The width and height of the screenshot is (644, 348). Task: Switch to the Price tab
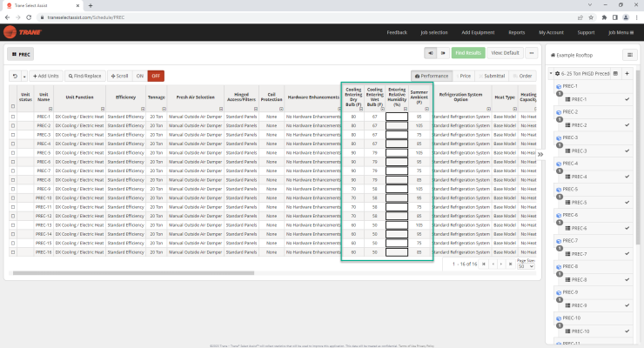tap(465, 76)
